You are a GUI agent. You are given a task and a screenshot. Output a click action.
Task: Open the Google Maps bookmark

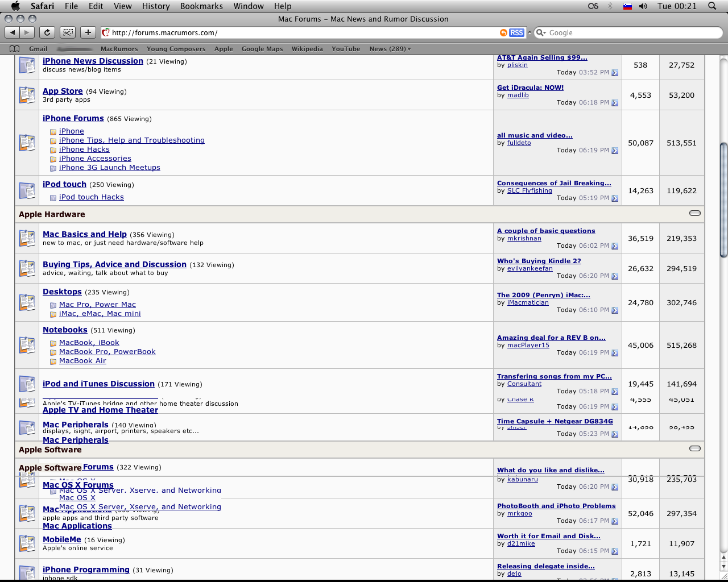(x=262, y=49)
